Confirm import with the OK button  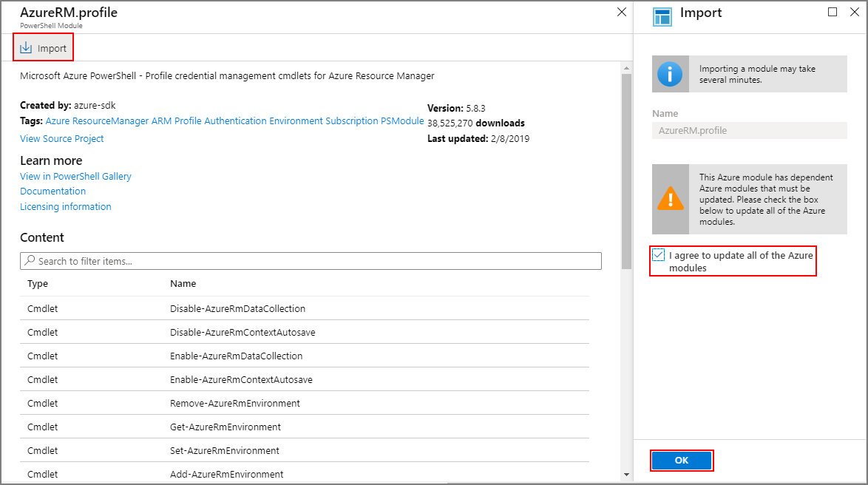coord(682,460)
